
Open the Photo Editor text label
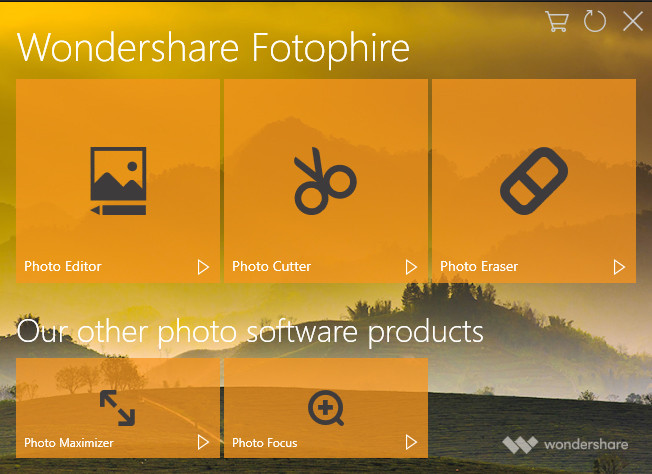point(63,266)
